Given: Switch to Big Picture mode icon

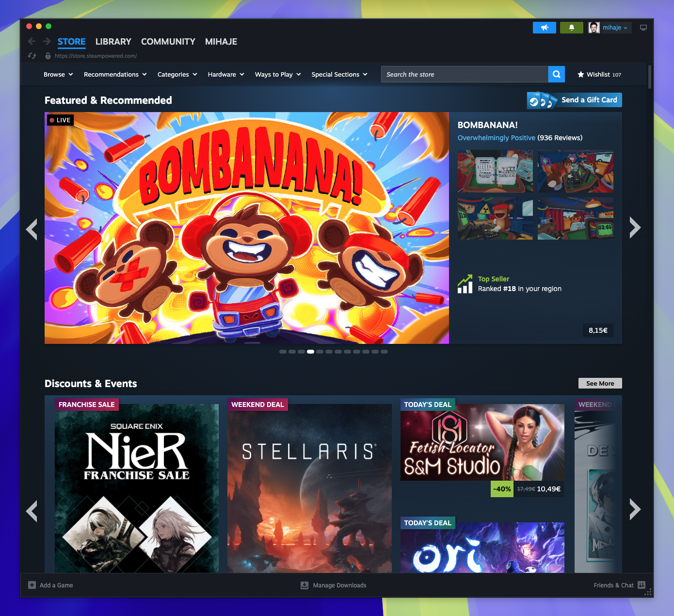Looking at the screenshot, I should pyautogui.click(x=643, y=28).
